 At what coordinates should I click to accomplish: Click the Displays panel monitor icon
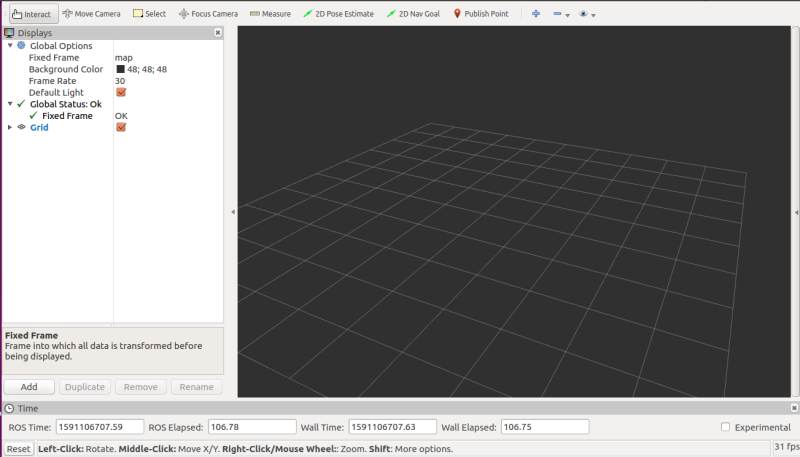(x=9, y=33)
